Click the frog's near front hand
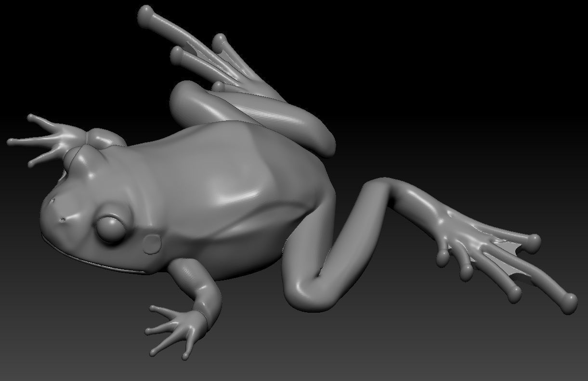This screenshot has height=381, width=588. [177, 331]
